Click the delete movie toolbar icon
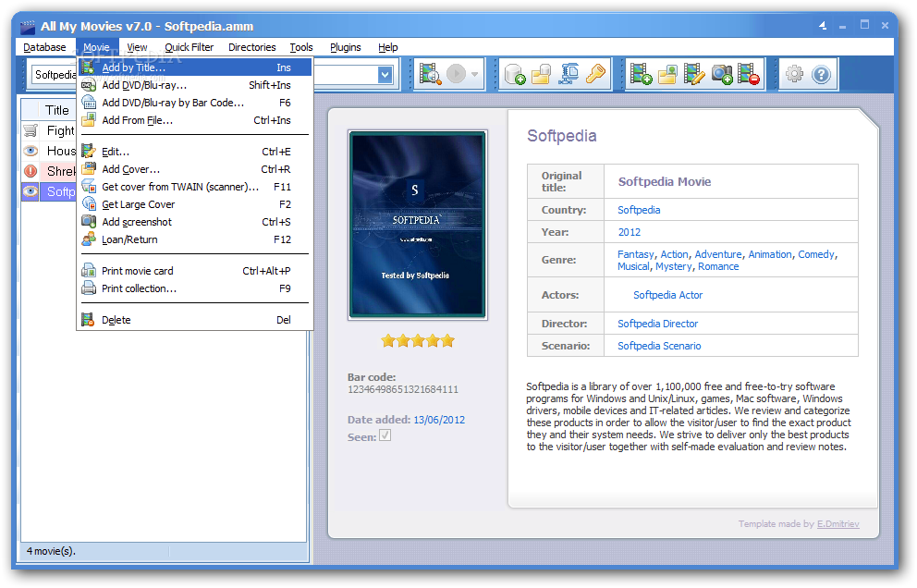Screen dimensions: 917x588 click(x=749, y=74)
